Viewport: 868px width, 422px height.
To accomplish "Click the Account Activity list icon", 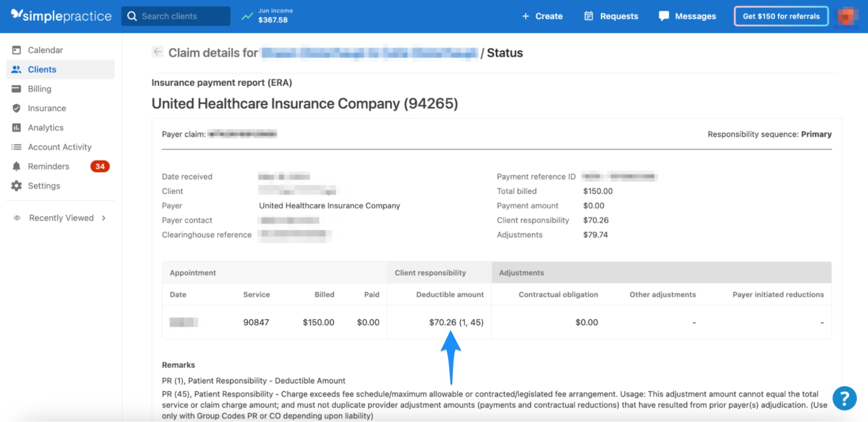I will click(17, 147).
